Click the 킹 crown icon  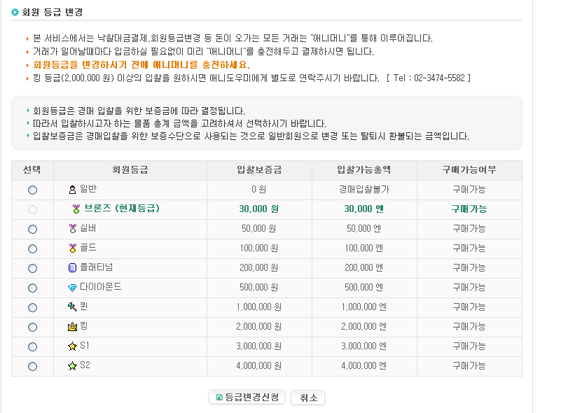pyautogui.click(x=72, y=327)
